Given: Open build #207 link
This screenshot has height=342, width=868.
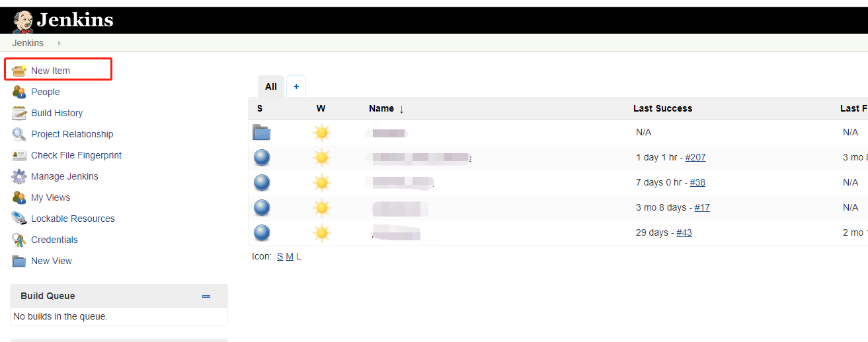Looking at the screenshot, I should pyautogui.click(x=695, y=157).
